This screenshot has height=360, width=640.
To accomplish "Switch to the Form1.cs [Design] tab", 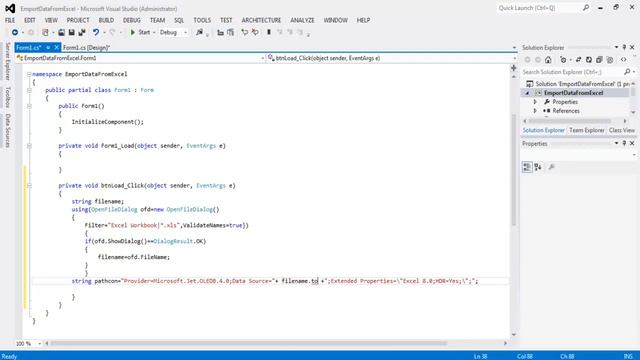I will (x=86, y=48).
